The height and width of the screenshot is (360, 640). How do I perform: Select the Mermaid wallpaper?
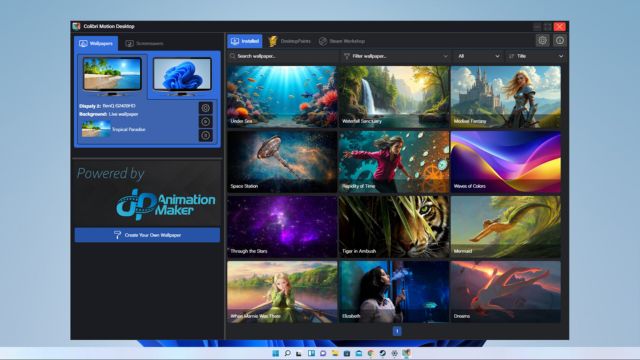pyautogui.click(x=506, y=227)
